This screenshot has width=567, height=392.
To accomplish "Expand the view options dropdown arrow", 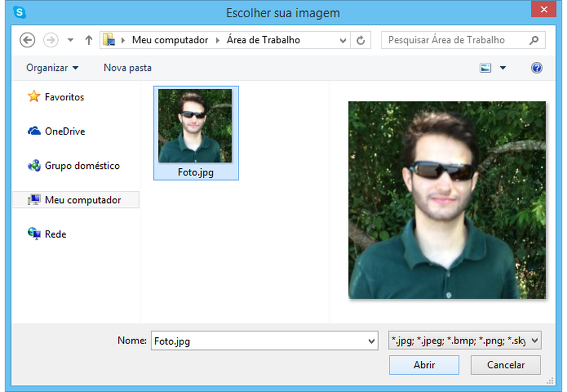I will coord(503,68).
